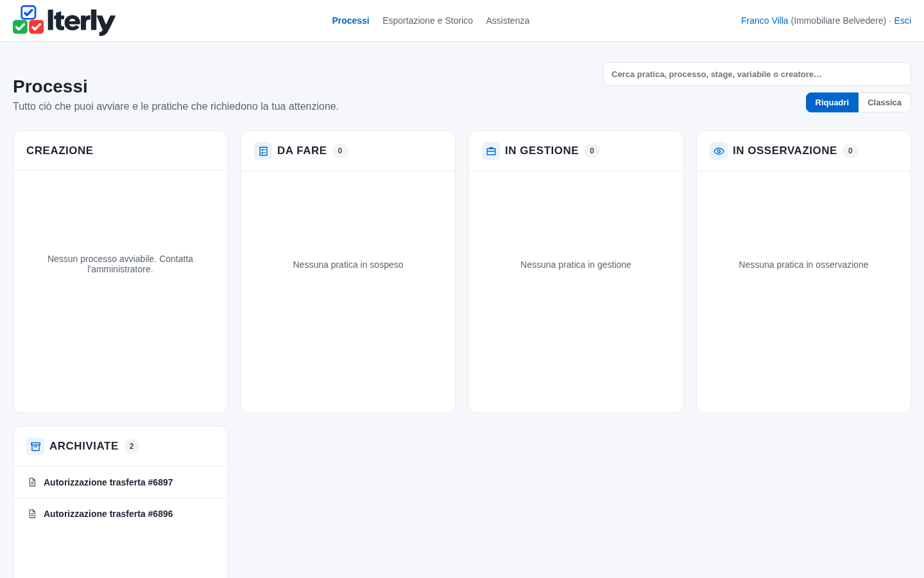This screenshot has width=924, height=578.
Task: Click the Processi page title
Action: tap(50, 86)
